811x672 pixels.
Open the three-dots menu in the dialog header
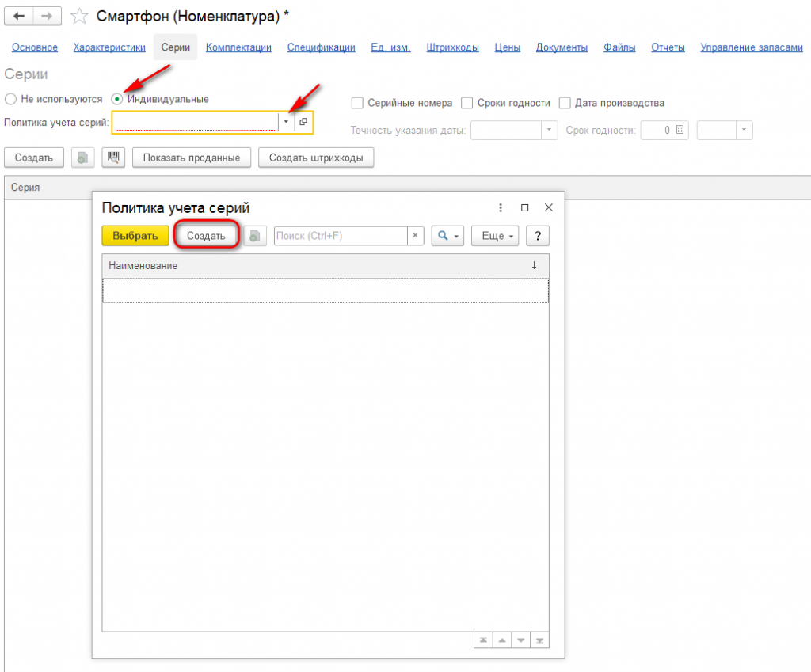pyautogui.click(x=501, y=207)
